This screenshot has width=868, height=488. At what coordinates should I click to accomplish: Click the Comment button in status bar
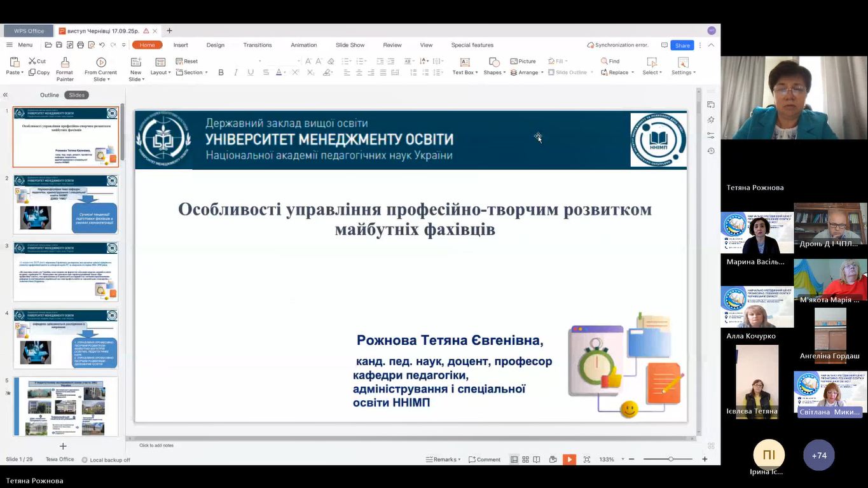click(485, 459)
